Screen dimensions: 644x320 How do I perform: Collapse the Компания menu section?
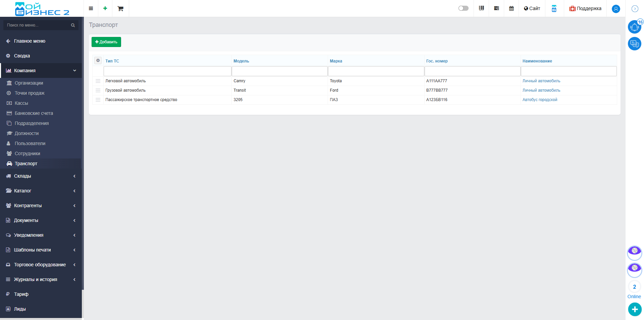(41, 71)
